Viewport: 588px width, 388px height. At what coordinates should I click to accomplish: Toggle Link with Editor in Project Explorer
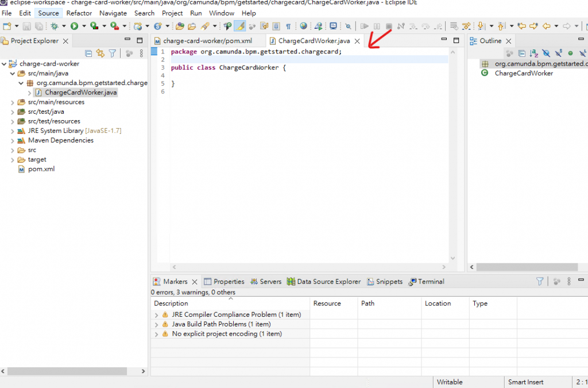click(100, 53)
